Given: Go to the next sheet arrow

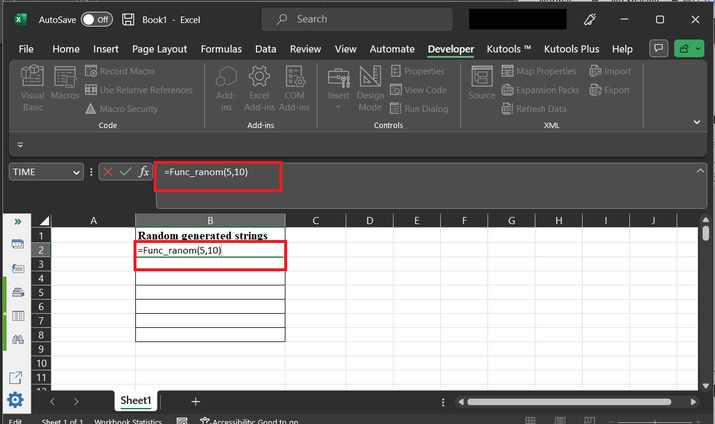Looking at the screenshot, I should [76, 402].
